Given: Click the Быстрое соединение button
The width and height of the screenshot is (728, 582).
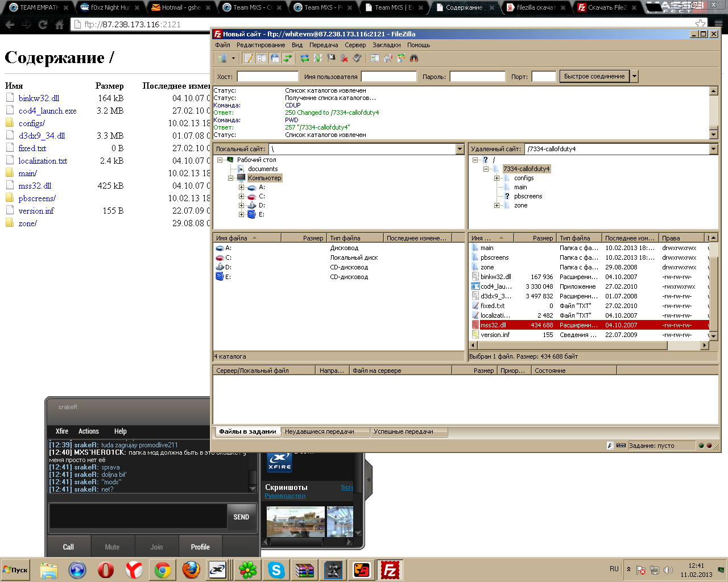Looking at the screenshot, I should click(594, 76).
